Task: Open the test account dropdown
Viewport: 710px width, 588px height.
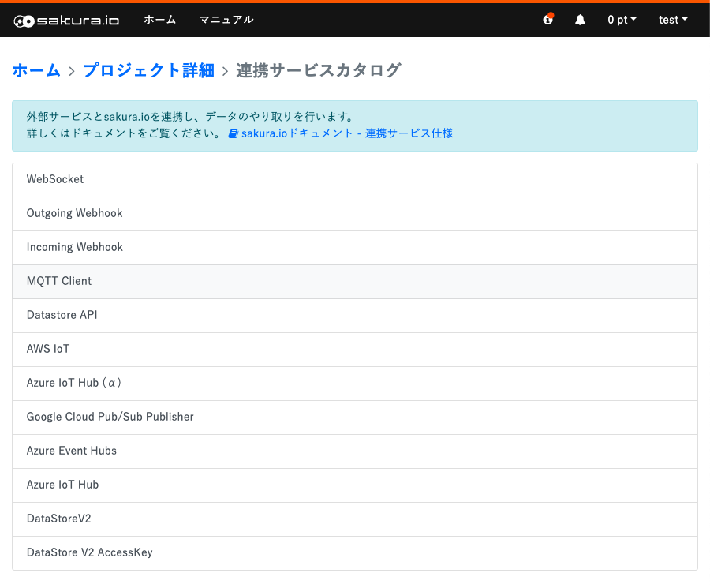Action: click(673, 20)
